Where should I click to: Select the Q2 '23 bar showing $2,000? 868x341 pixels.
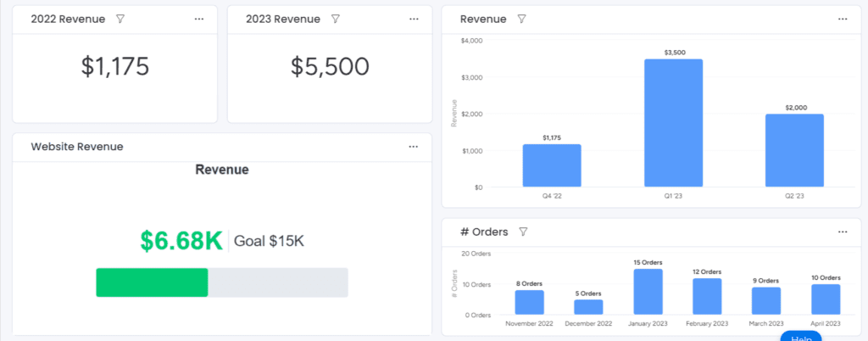[x=794, y=151]
